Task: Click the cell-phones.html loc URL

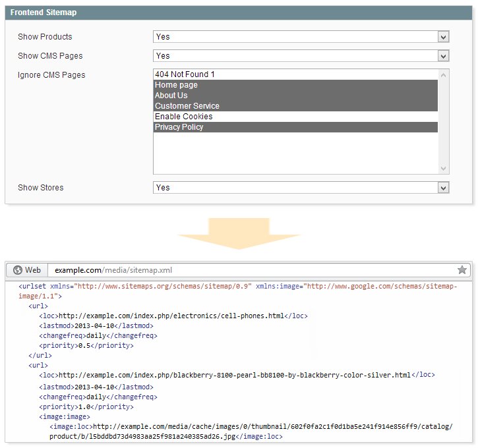Action: click(171, 316)
